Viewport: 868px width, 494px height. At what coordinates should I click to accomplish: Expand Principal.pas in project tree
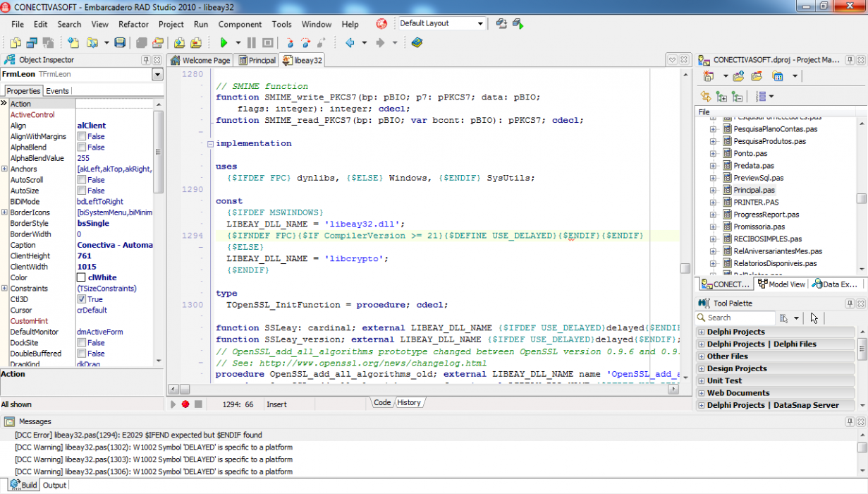pos(713,190)
